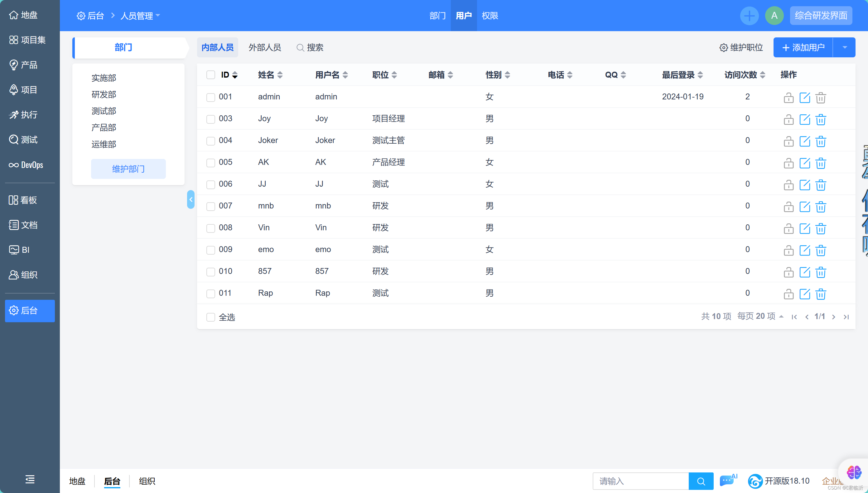Switch to the 外部人员 tab
Image resolution: width=868 pixels, height=493 pixels.
[x=264, y=47]
